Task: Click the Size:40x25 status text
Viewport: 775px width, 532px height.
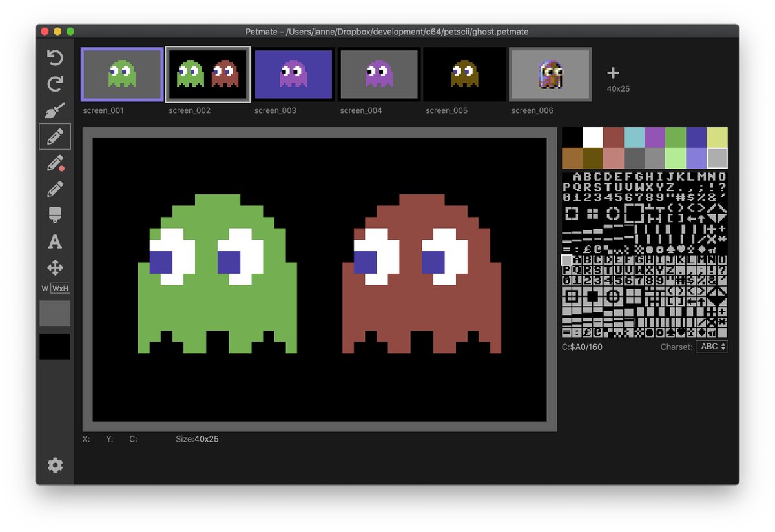Action: click(197, 439)
